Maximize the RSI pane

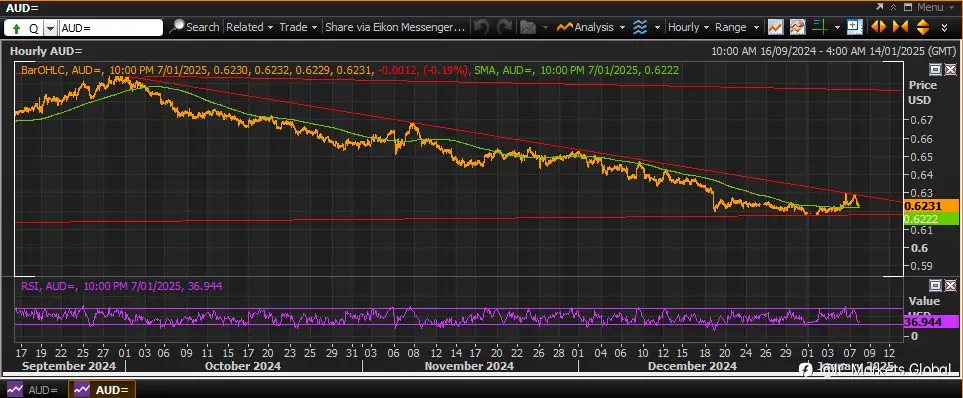coord(935,285)
